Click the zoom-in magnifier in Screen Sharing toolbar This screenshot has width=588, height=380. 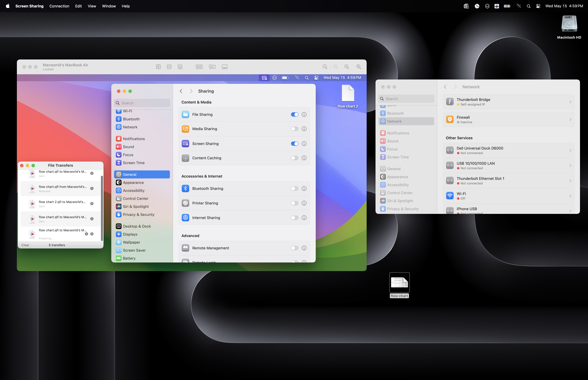346,67
